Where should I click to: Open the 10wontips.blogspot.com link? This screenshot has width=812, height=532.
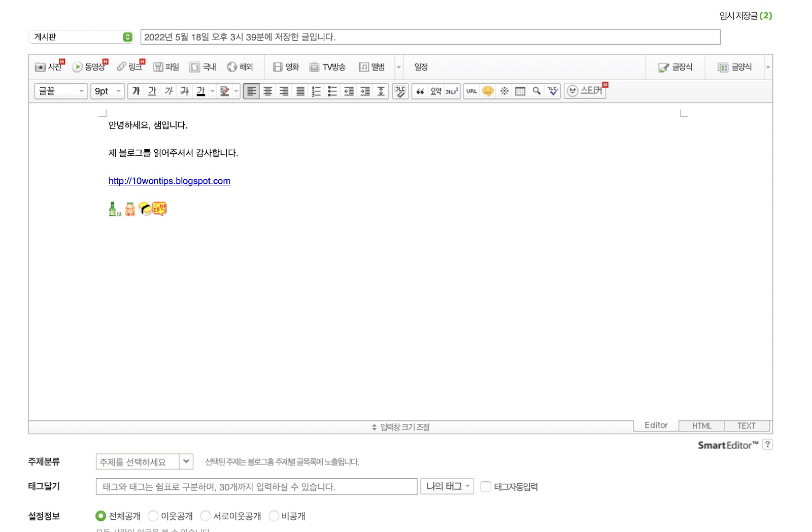pyautogui.click(x=170, y=181)
